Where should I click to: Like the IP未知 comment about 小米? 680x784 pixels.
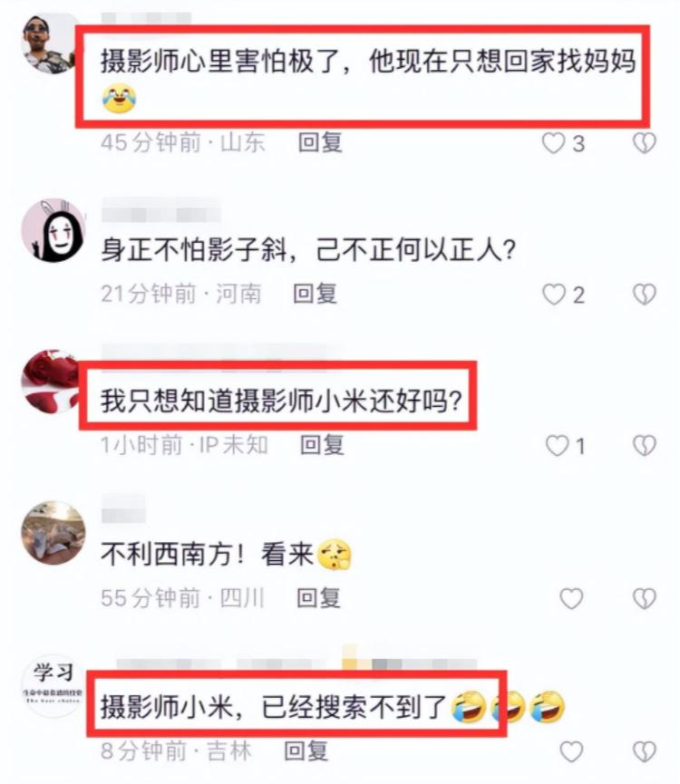click(557, 446)
